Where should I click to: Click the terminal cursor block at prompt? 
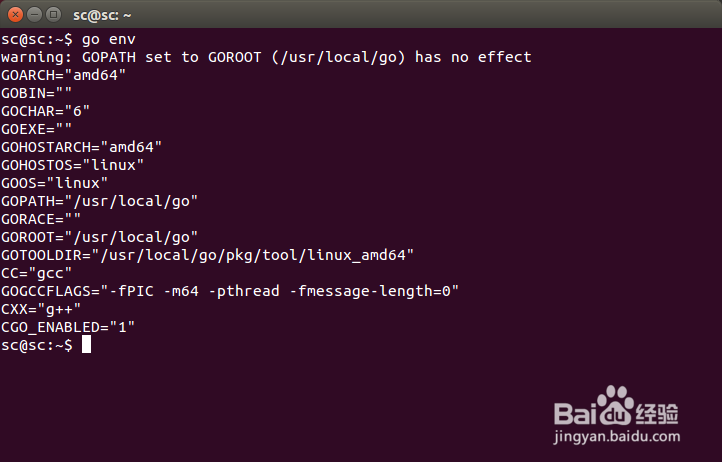coord(86,345)
